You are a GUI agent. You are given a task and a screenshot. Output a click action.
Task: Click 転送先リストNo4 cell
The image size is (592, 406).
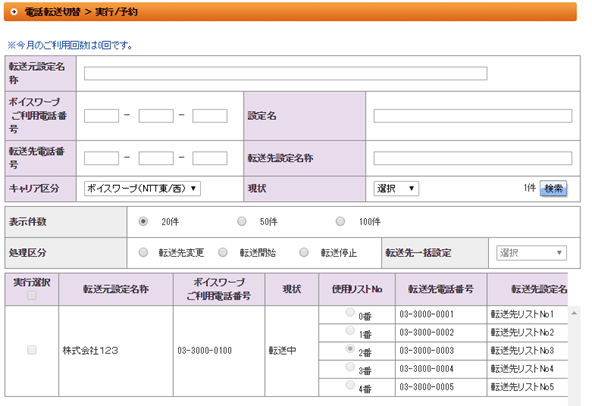pos(523,369)
